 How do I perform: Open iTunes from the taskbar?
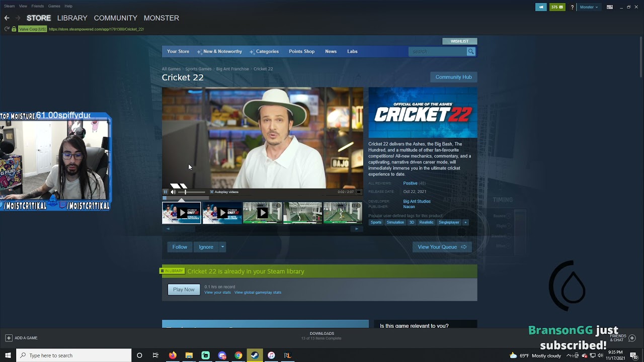271,355
